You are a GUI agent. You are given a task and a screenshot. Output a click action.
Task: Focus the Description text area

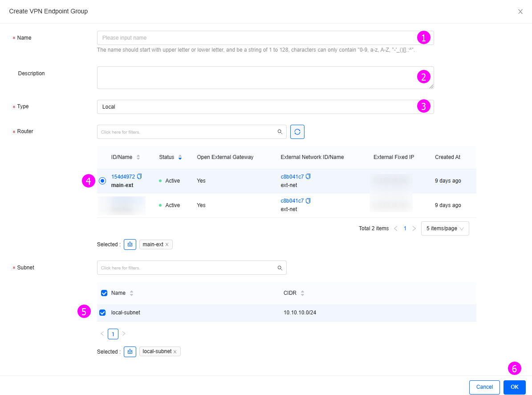coord(265,78)
